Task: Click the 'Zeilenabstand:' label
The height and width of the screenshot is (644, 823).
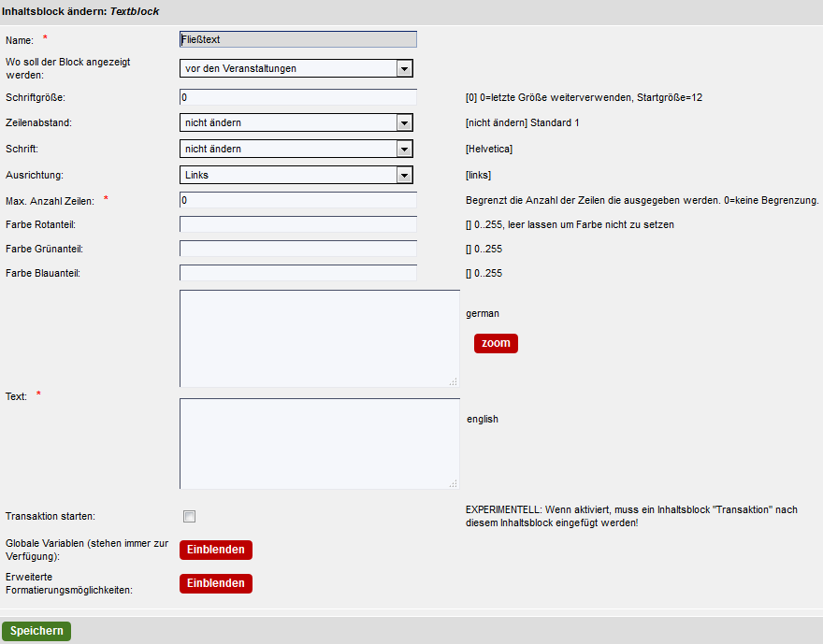Action: [x=39, y=122]
